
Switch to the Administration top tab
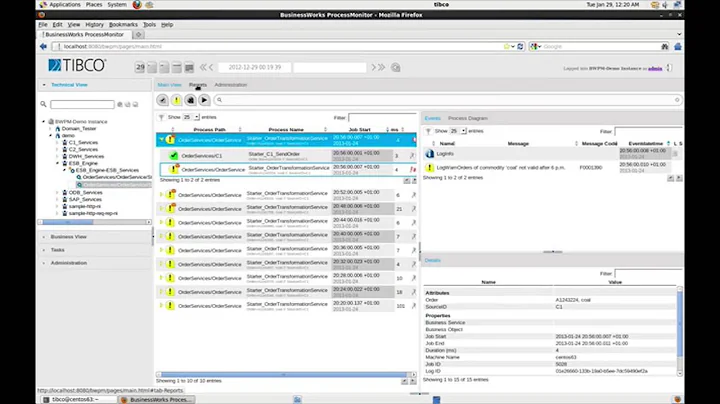pos(231,85)
